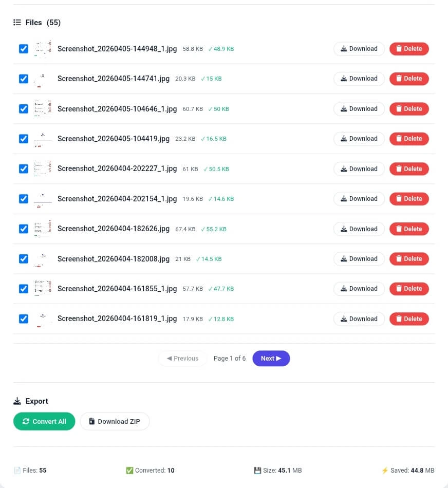The width and height of the screenshot is (448, 488).
Task: Click the thumbnail of Screenshot_20260405-104419.jpg
Action: (43, 138)
